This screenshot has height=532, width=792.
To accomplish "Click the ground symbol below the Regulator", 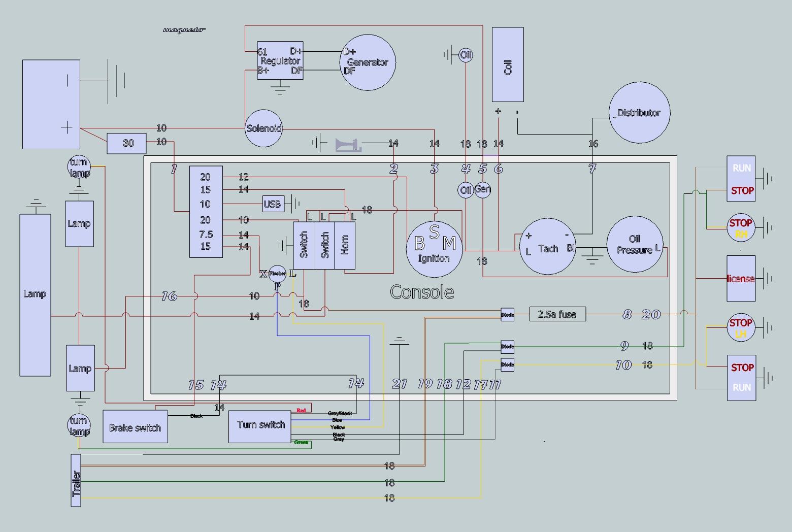I will (x=280, y=88).
